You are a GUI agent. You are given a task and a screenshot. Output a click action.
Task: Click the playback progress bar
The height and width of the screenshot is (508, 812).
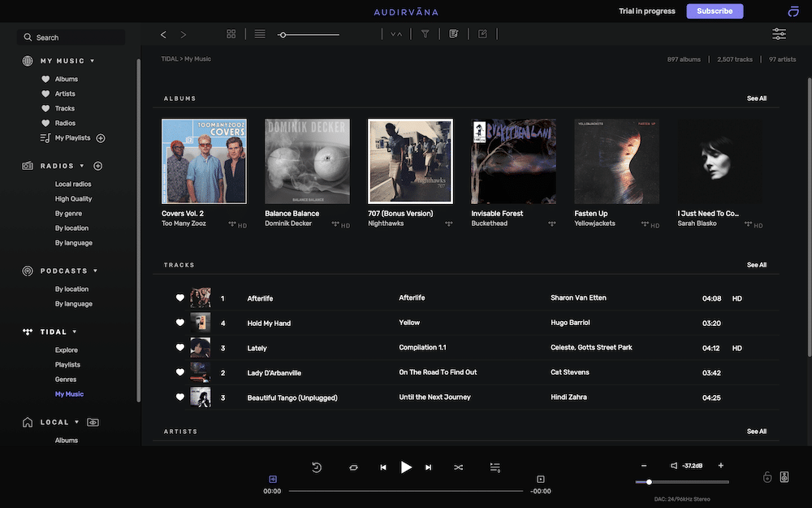click(x=406, y=491)
